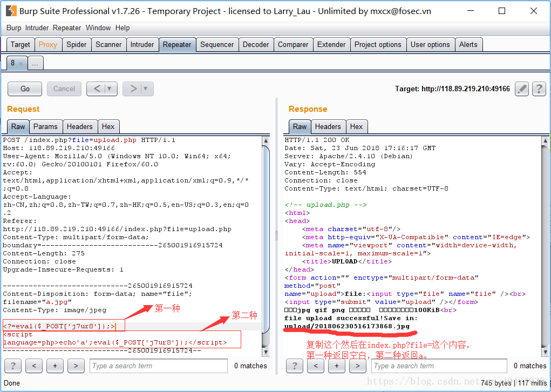Open Repeater help question mark icon
The width and height of the screenshot is (551, 392).
[x=539, y=89]
